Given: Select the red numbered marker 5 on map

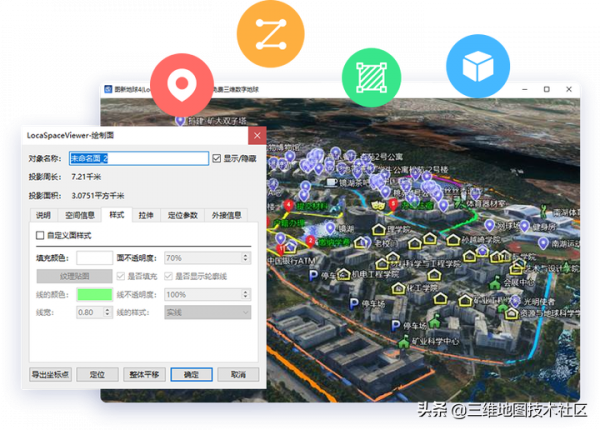Looking at the screenshot, I should [x=393, y=204].
